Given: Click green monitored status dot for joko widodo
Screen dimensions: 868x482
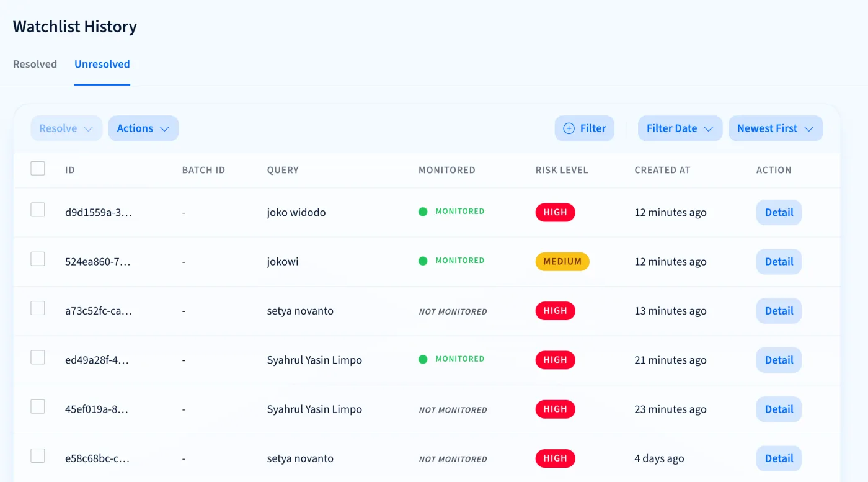Looking at the screenshot, I should click(423, 212).
